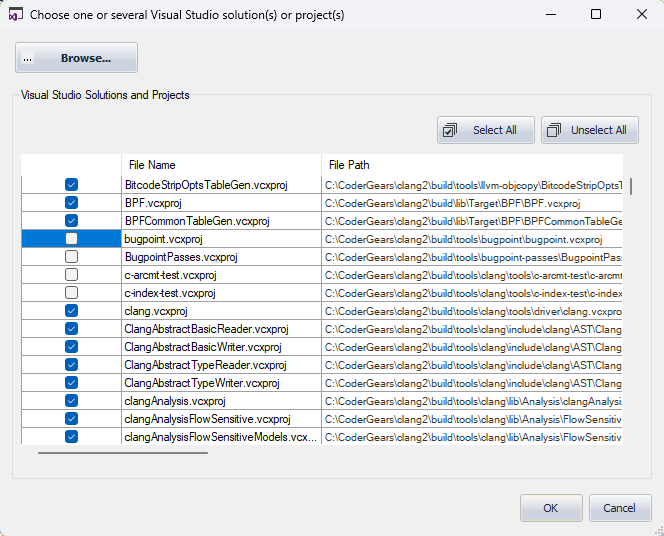This screenshot has width=664, height=536.
Task: Uncheck the clang.vcxproj checkbox
Action: (71, 311)
